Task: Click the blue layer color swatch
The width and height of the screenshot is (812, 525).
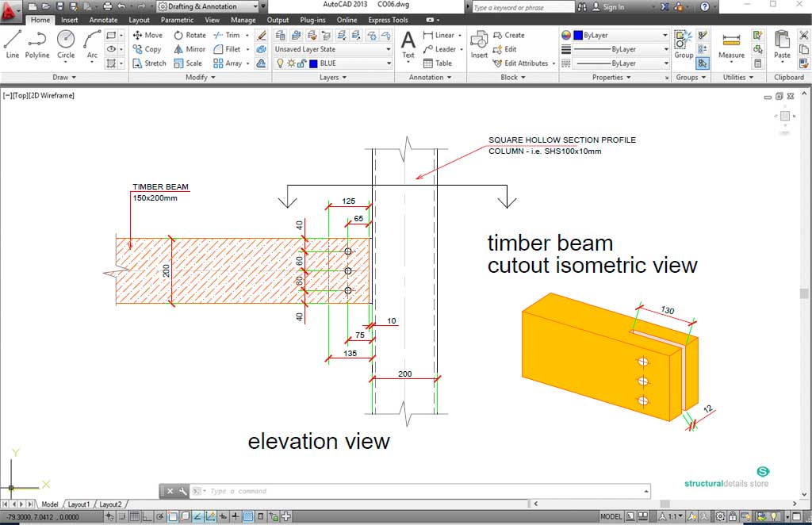Action: coord(313,63)
